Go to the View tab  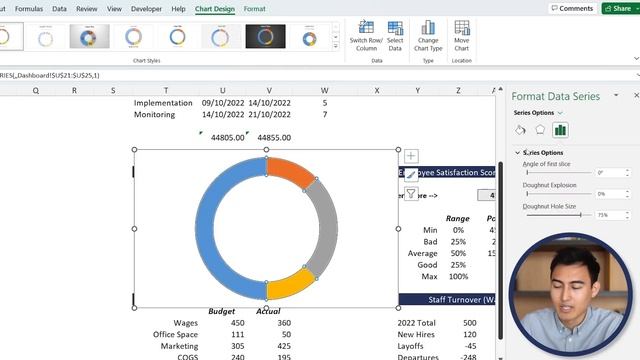tap(114, 9)
